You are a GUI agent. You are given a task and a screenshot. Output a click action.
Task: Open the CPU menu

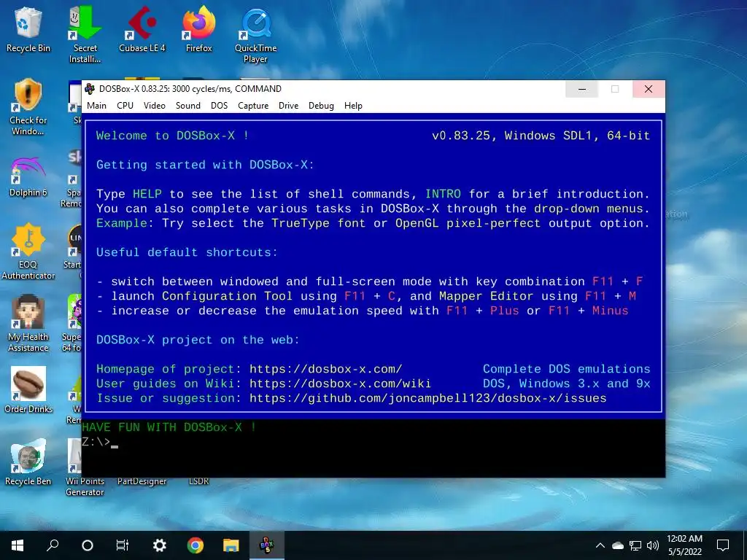[125, 106]
